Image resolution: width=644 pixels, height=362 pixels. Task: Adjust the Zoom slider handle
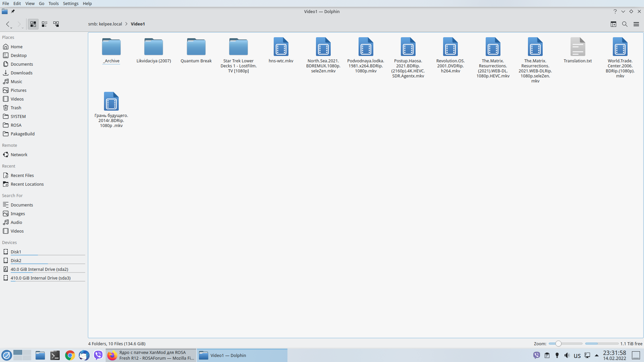tap(558, 344)
